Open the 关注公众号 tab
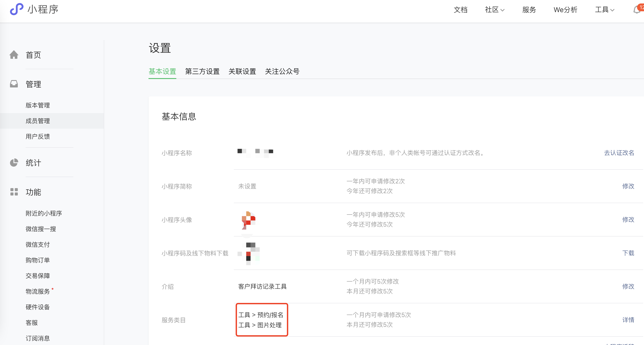The width and height of the screenshot is (644, 345). pos(282,71)
